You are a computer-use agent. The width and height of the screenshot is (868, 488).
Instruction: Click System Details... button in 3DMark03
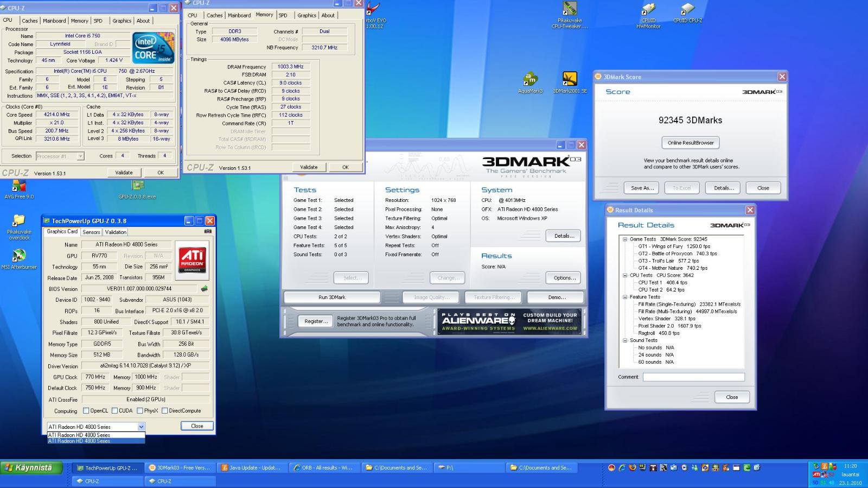pyautogui.click(x=564, y=236)
